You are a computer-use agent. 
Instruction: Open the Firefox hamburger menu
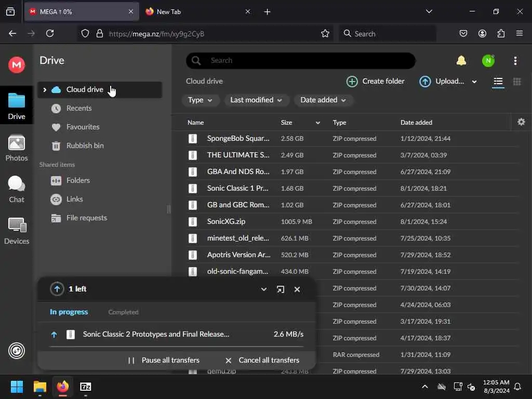click(520, 33)
